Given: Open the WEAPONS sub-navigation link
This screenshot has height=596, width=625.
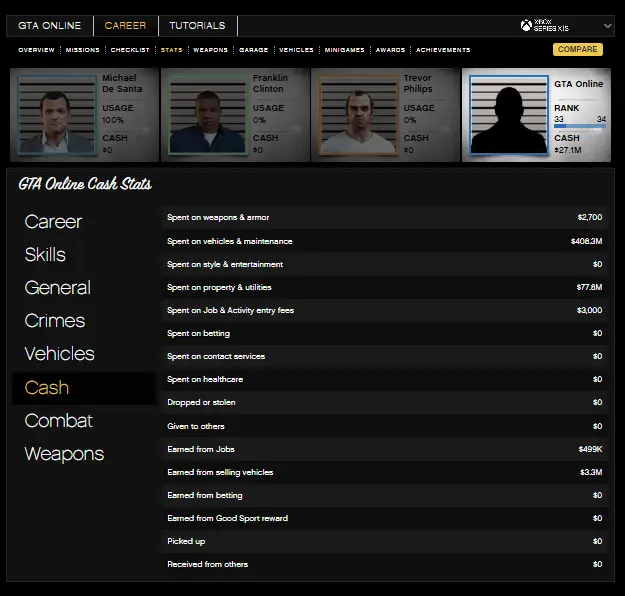Looking at the screenshot, I should coord(210,50).
